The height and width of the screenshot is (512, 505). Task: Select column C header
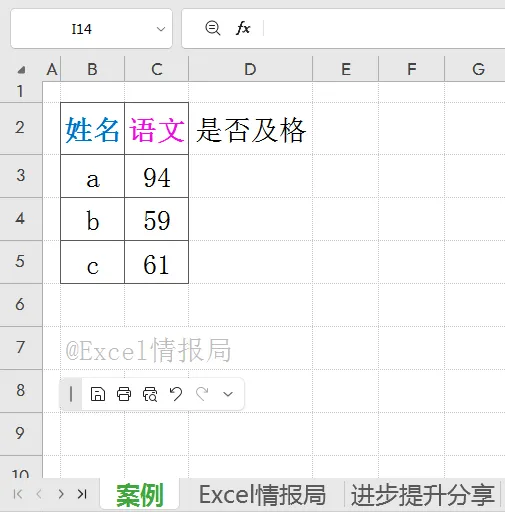pyautogui.click(x=157, y=69)
